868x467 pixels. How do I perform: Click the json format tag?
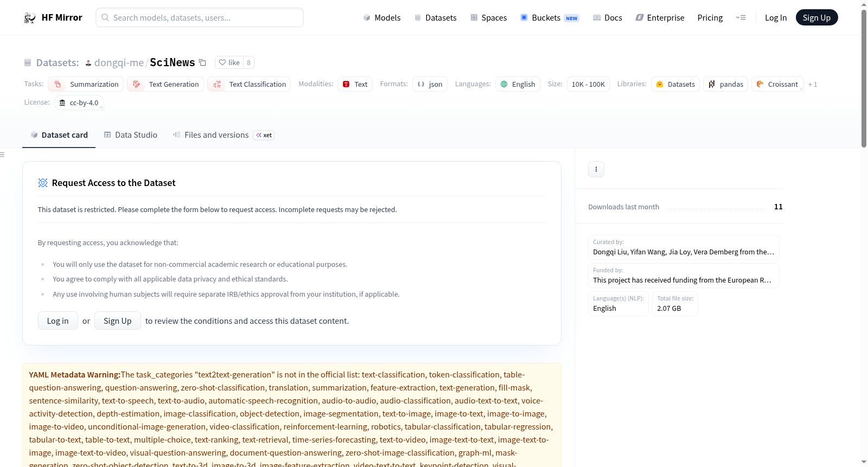[x=430, y=84]
